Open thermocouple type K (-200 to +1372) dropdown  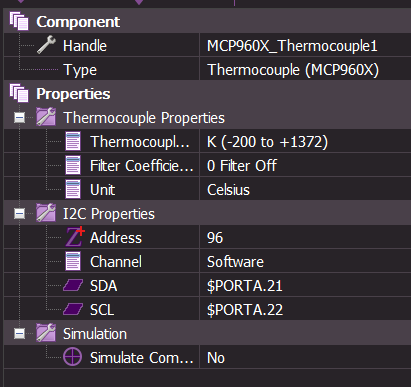pyautogui.click(x=305, y=142)
